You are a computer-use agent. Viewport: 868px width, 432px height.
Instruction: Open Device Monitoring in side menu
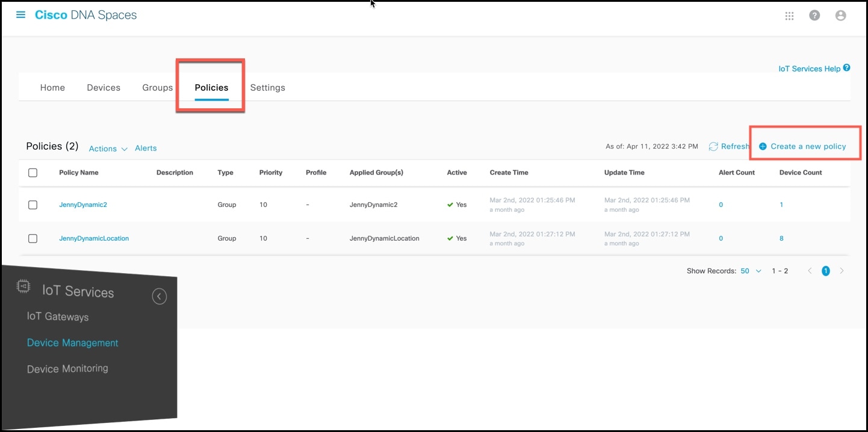tap(67, 368)
